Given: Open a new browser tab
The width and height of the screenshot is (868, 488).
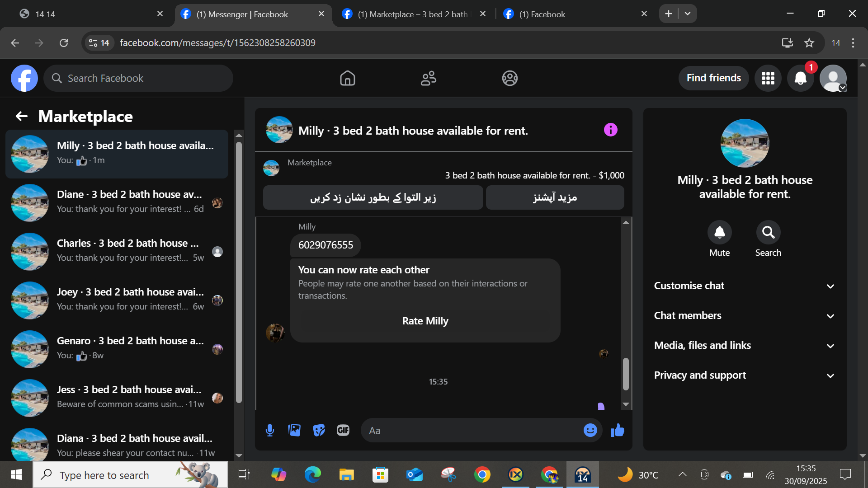Looking at the screenshot, I should 669,14.
